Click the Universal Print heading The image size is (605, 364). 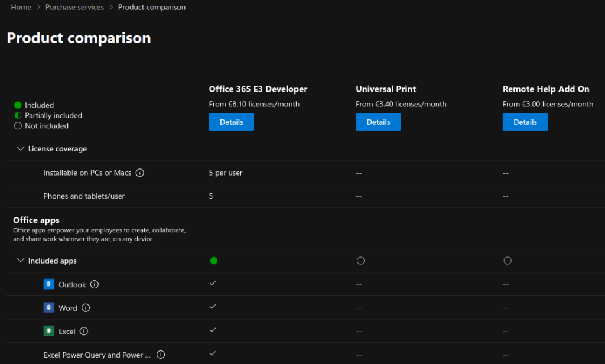coord(386,89)
